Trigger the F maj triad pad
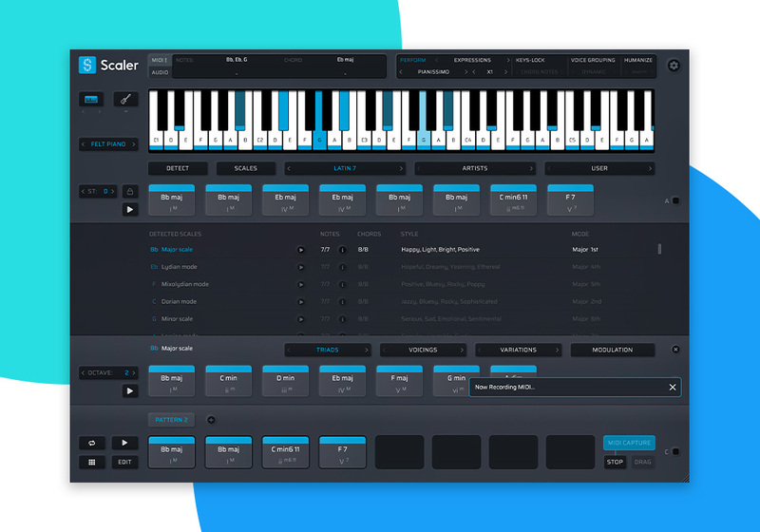Image resolution: width=760 pixels, height=532 pixels. point(399,381)
